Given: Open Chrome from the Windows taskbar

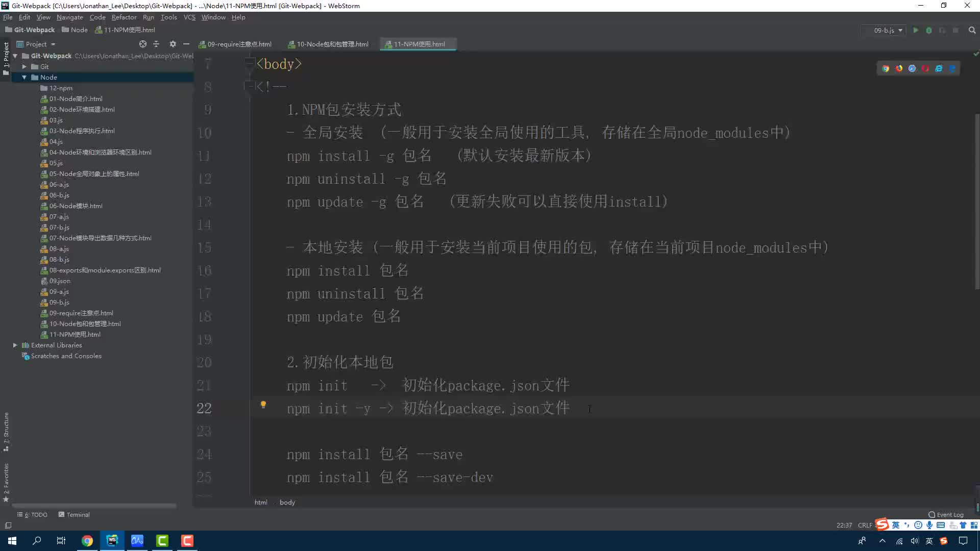Looking at the screenshot, I should pos(87,540).
